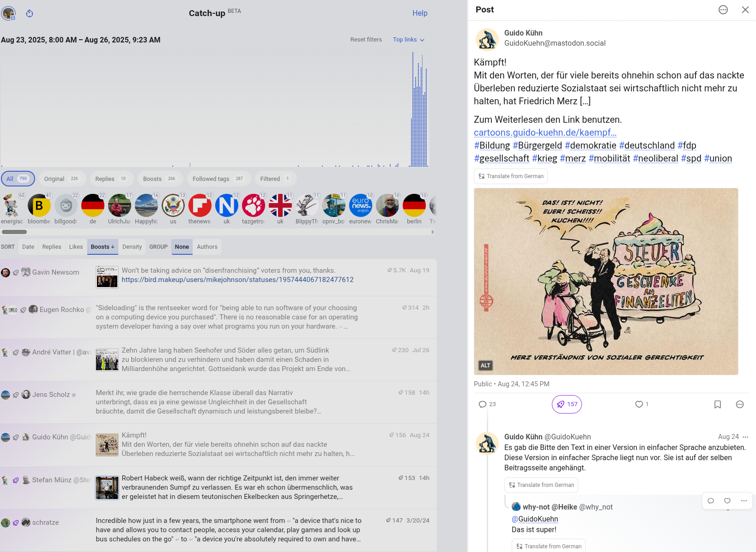Translate Guido Kühn's reply from German

pos(541,485)
